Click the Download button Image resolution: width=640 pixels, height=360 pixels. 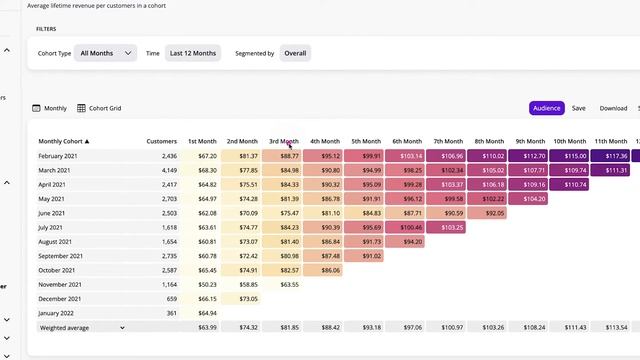(x=613, y=108)
